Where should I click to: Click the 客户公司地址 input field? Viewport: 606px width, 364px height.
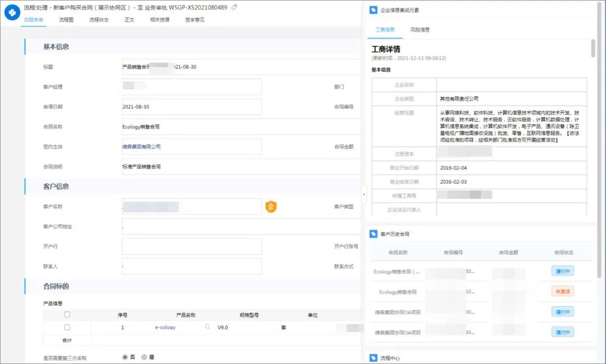[x=241, y=227]
